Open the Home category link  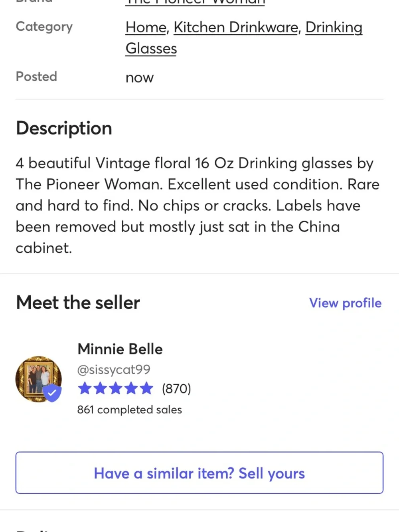point(146,28)
